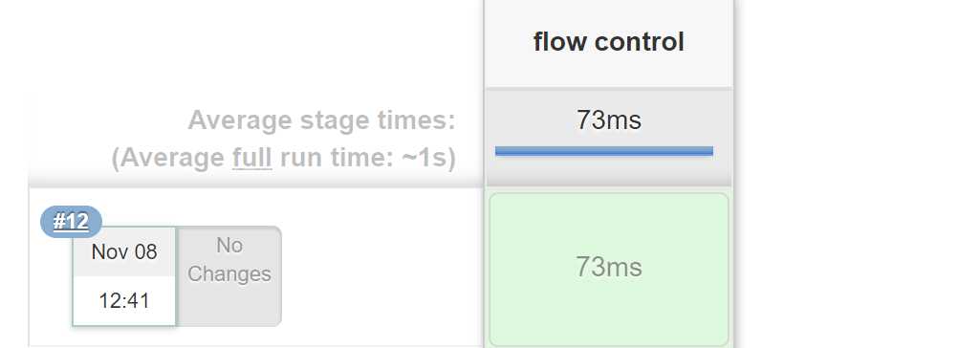Screen dimensions: 980x348
Task: Click the ~1s run time value
Action: tap(428, 158)
